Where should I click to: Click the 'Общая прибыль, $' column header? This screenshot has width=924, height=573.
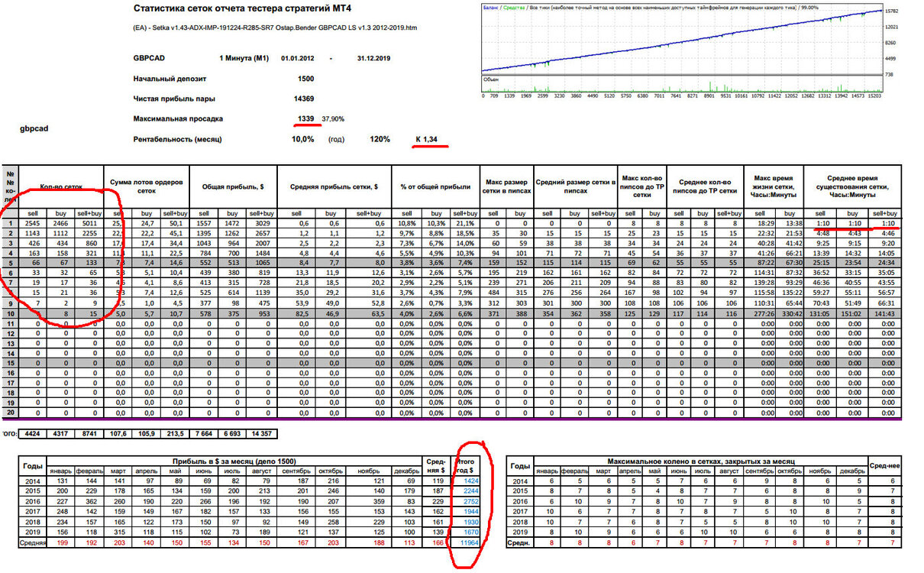pyautogui.click(x=234, y=186)
